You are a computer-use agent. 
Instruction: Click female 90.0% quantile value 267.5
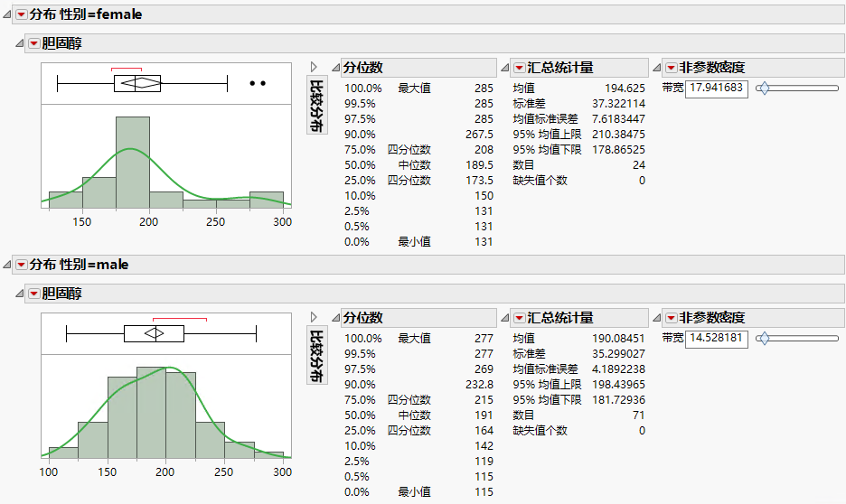coord(479,135)
